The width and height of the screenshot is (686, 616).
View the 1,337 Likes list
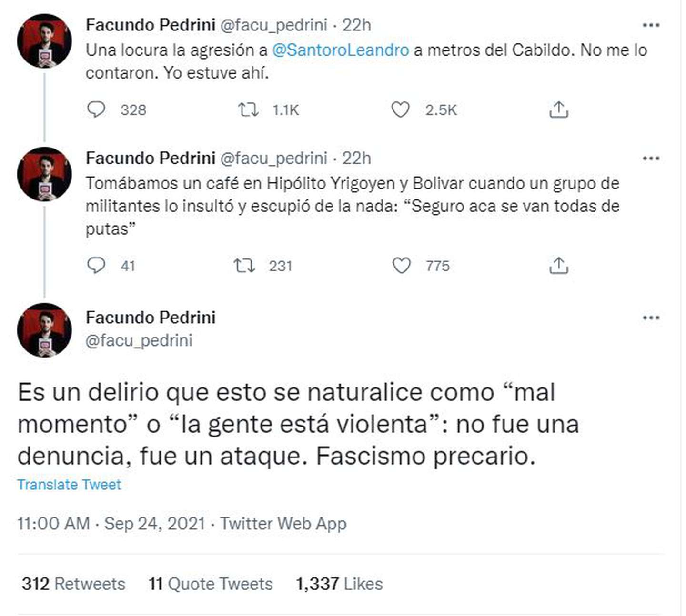click(x=339, y=584)
